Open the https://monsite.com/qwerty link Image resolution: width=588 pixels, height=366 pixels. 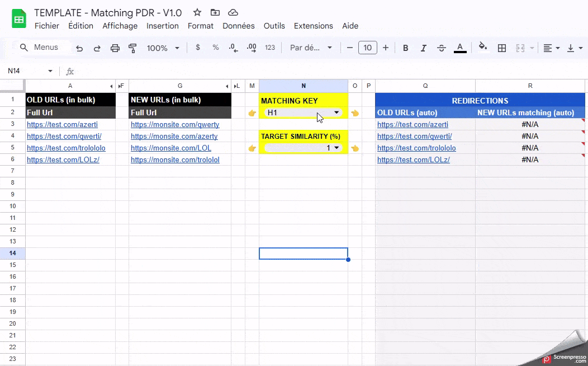click(175, 124)
